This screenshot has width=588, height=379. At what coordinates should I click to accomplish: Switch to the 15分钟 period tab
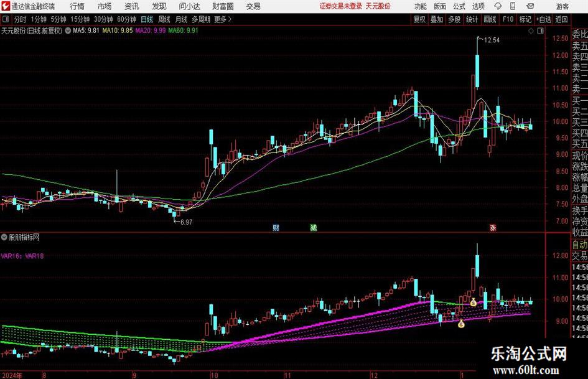coord(80,19)
